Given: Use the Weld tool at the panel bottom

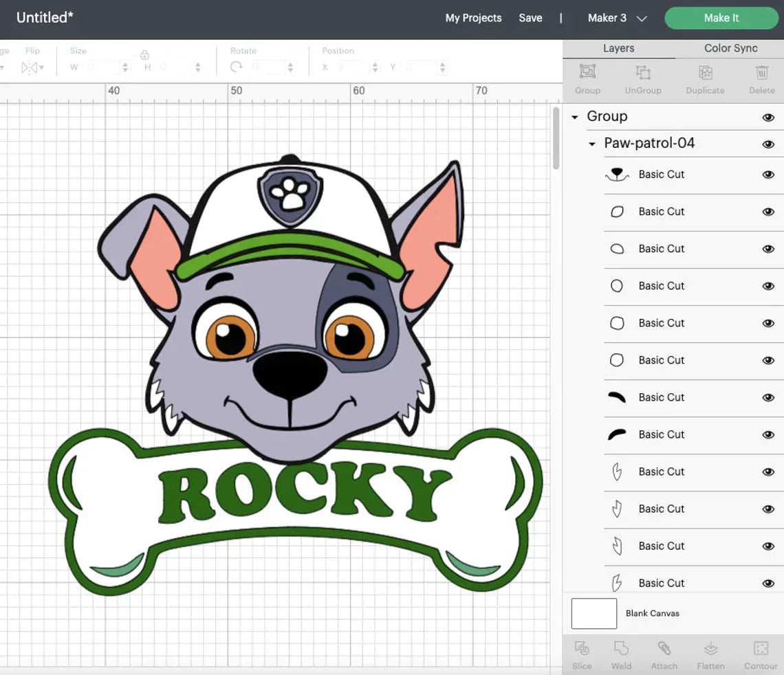Looking at the screenshot, I should [x=621, y=648].
